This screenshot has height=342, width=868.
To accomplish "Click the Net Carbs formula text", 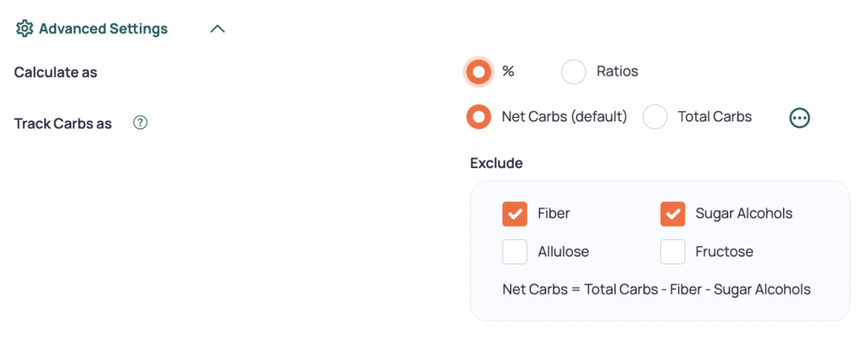I will click(656, 289).
